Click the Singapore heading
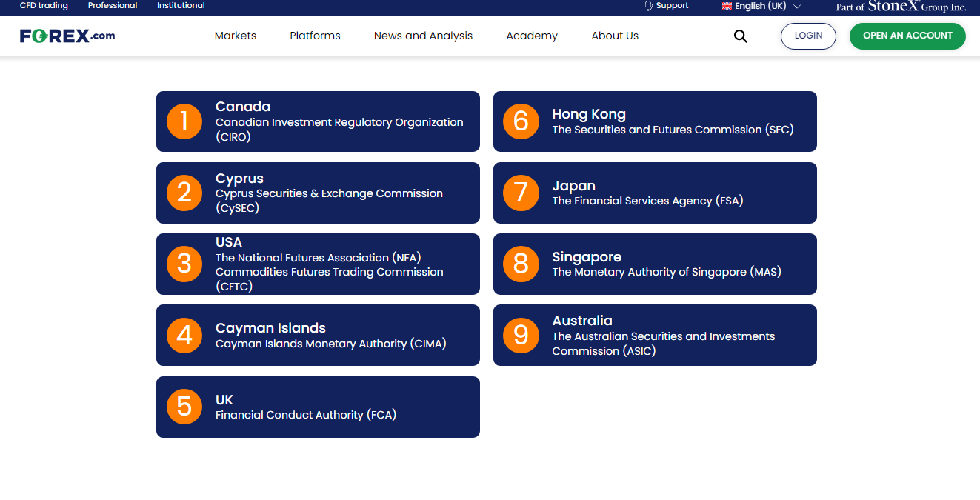980x500 pixels. pyautogui.click(x=587, y=257)
